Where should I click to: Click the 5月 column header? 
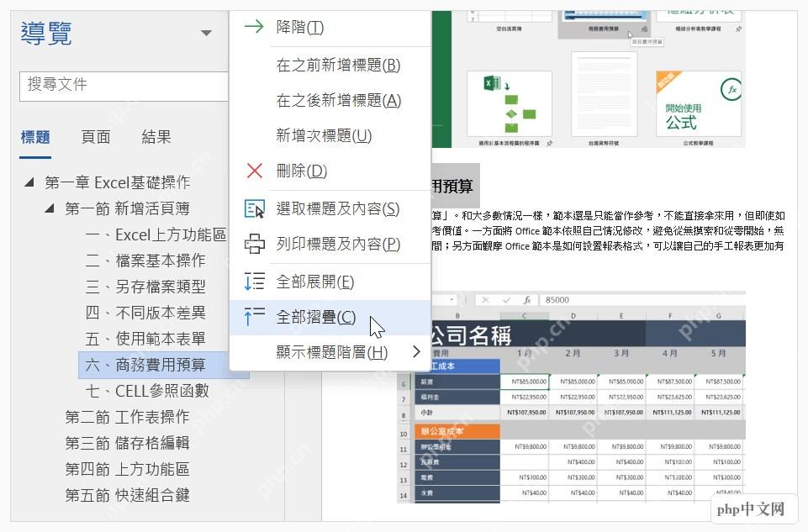pyautogui.click(x=718, y=353)
